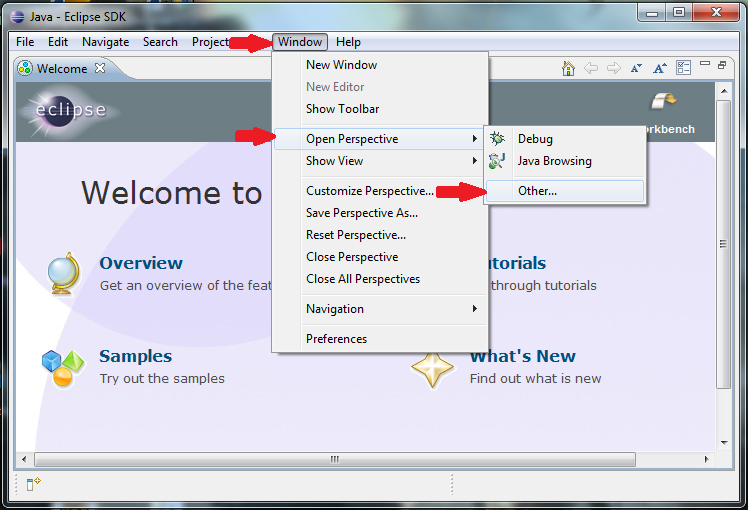The width and height of the screenshot is (748, 510).
Task: Click the Window menu
Action: click(300, 42)
